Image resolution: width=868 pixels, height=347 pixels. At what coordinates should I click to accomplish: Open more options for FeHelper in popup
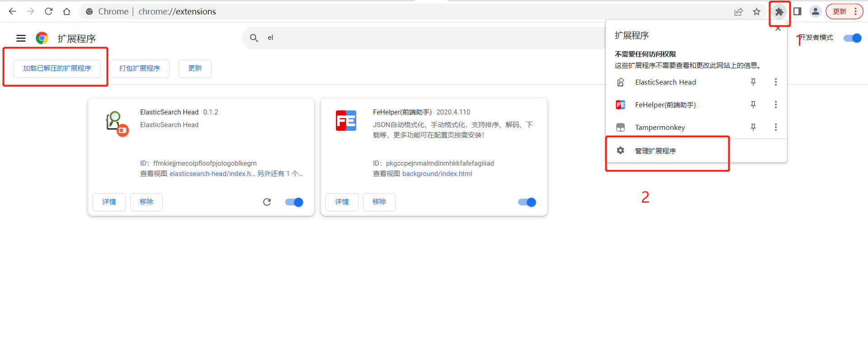coord(776,105)
